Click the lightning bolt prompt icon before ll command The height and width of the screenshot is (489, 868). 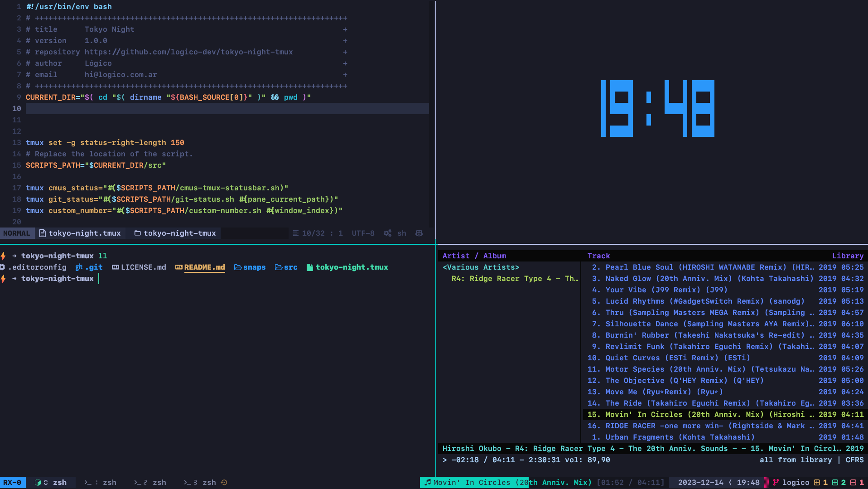coord(4,256)
